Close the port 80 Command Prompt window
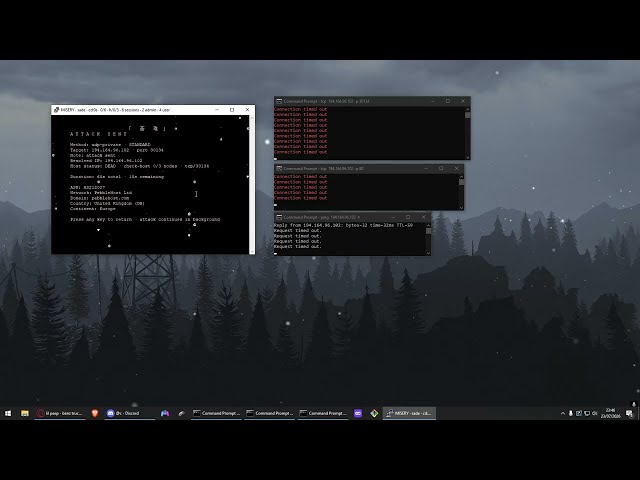The image size is (640, 480). (456, 168)
